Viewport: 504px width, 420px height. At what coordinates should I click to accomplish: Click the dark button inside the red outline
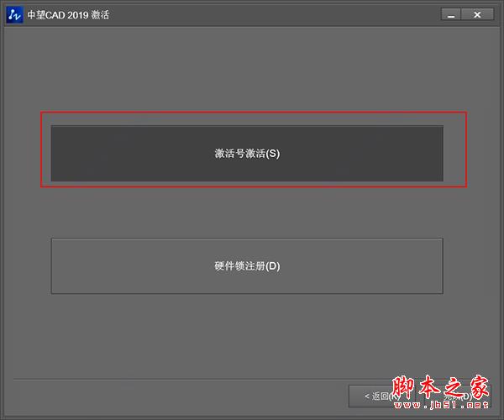(x=247, y=154)
